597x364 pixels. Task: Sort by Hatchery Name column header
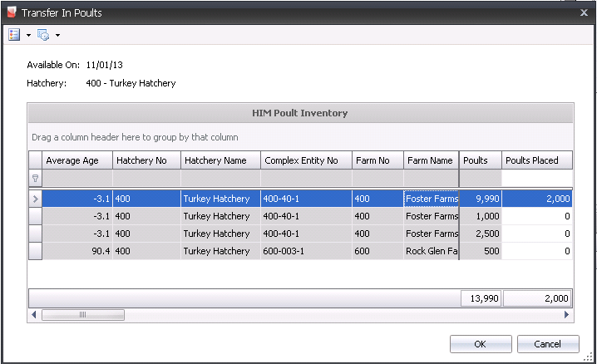(x=220, y=160)
